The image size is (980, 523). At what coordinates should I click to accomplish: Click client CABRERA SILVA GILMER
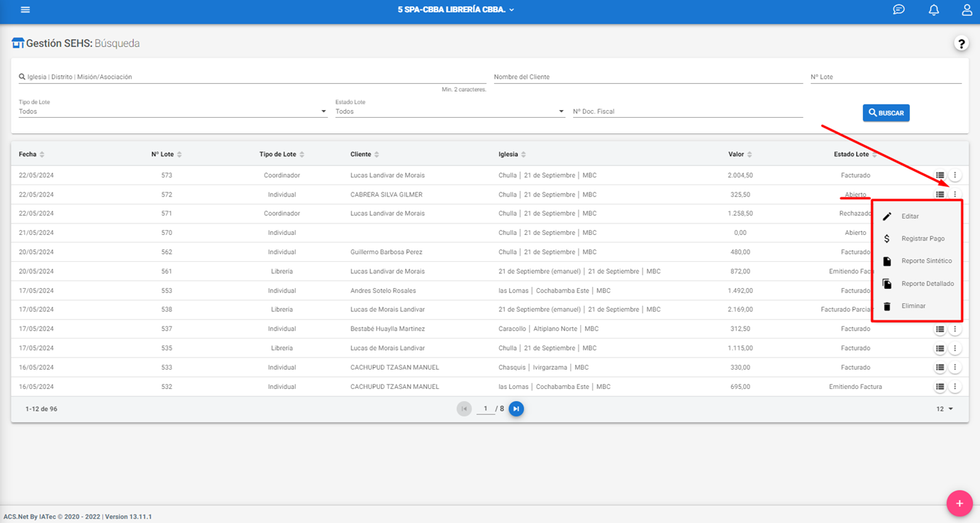click(386, 194)
